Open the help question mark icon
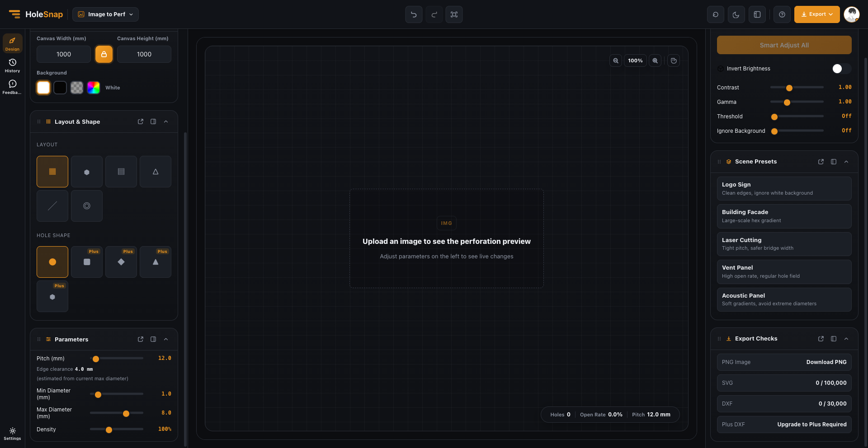This screenshot has width=868, height=448. pyautogui.click(x=782, y=14)
